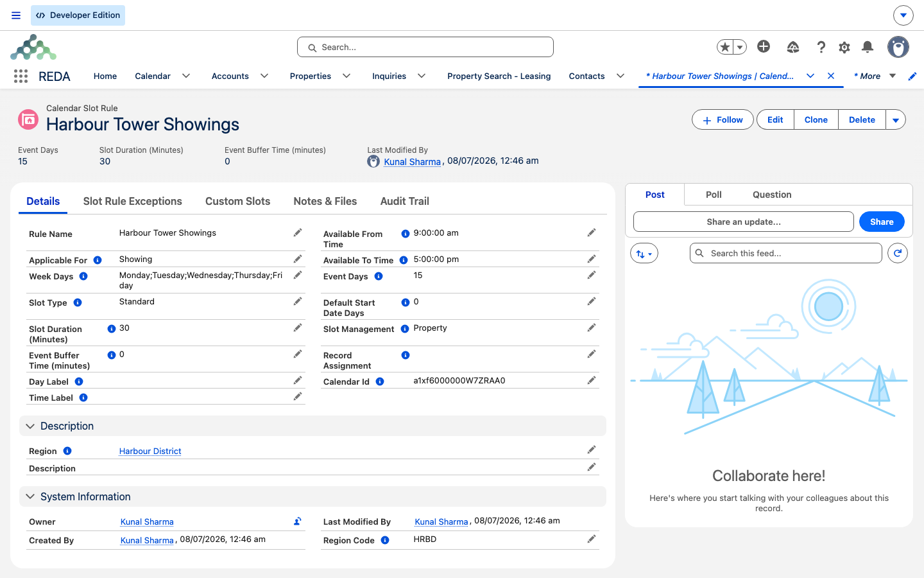Click the Share an update box
924x578 pixels.
744,222
